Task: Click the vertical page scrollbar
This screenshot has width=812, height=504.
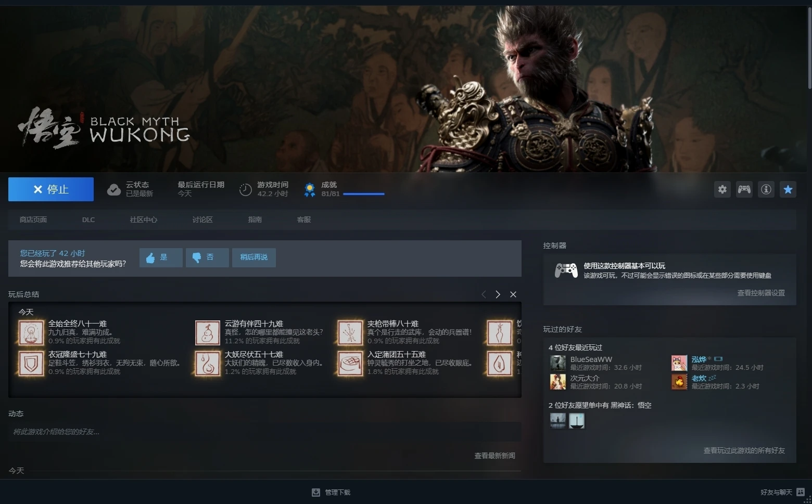Action: (809, 47)
